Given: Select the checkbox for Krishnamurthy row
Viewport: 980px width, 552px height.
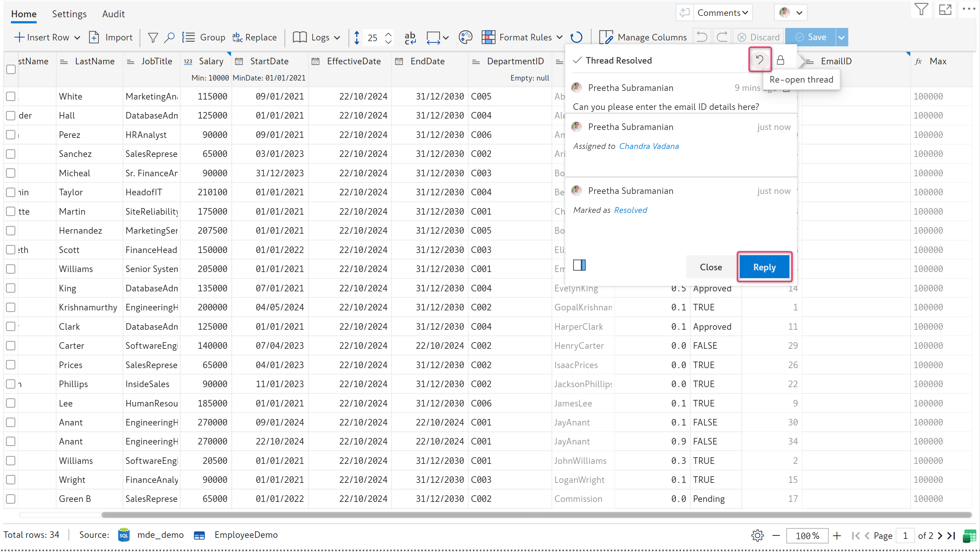Looking at the screenshot, I should 11,307.
